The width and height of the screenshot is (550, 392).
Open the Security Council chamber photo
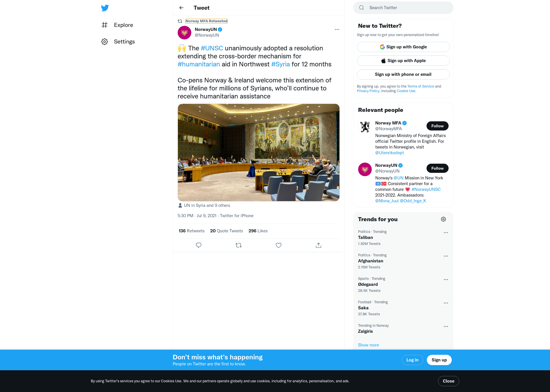tap(259, 153)
